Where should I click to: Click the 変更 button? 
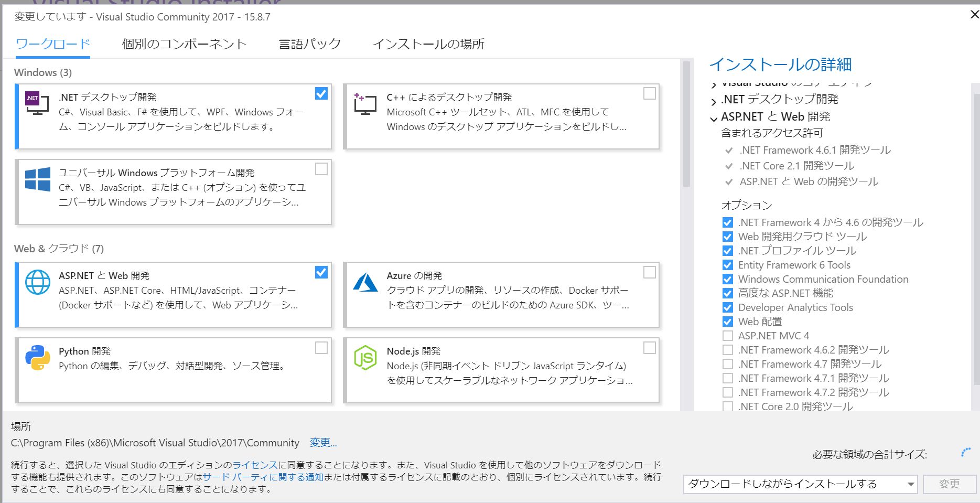click(x=950, y=484)
